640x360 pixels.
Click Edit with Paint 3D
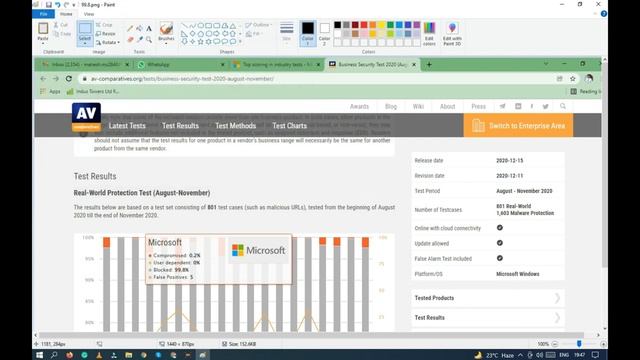[x=452, y=33]
